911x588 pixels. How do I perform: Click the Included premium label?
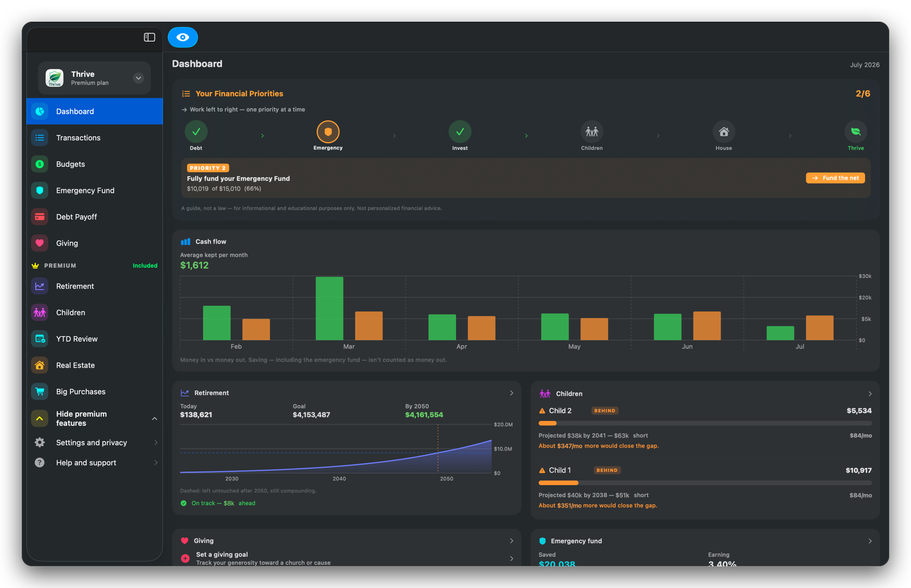point(145,266)
